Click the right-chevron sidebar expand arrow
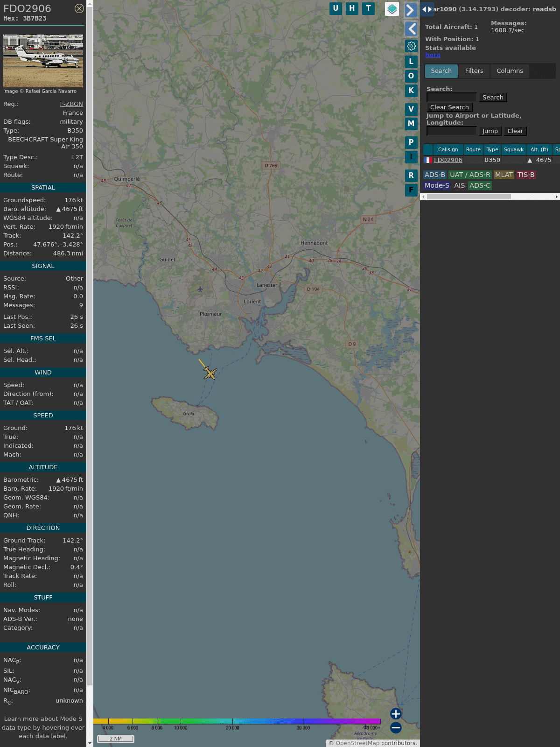Screen dimensions: 560x747 (x=411, y=10)
